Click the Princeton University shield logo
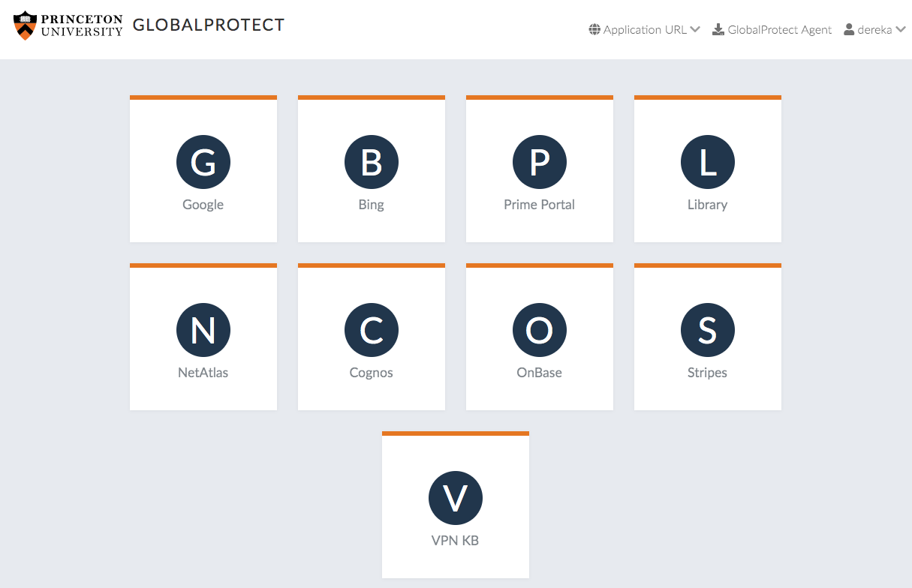This screenshot has height=588, width=912. [x=26, y=25]
